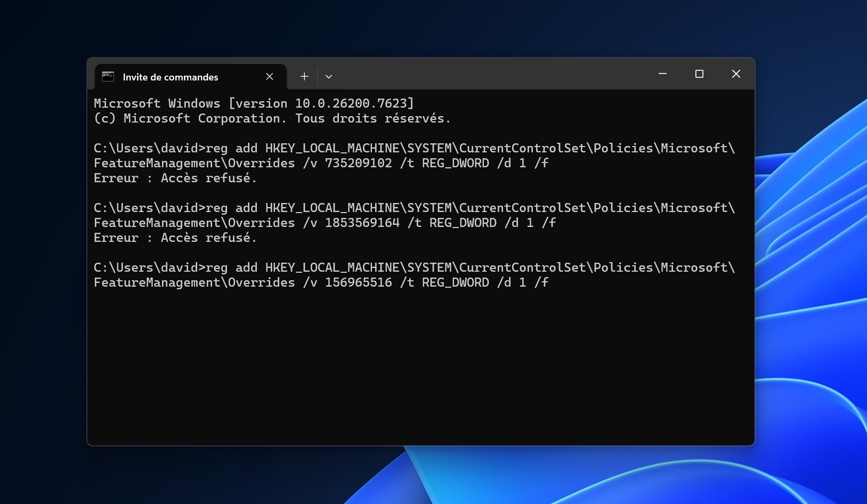Select the "Invite de commandes" tab
The image size is (867, 504).
170,77
